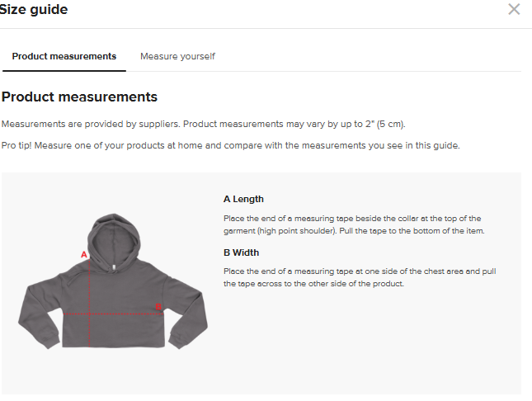
Task: Click the A Length heading
Action: pyautogui.click(x=243, y=199)
